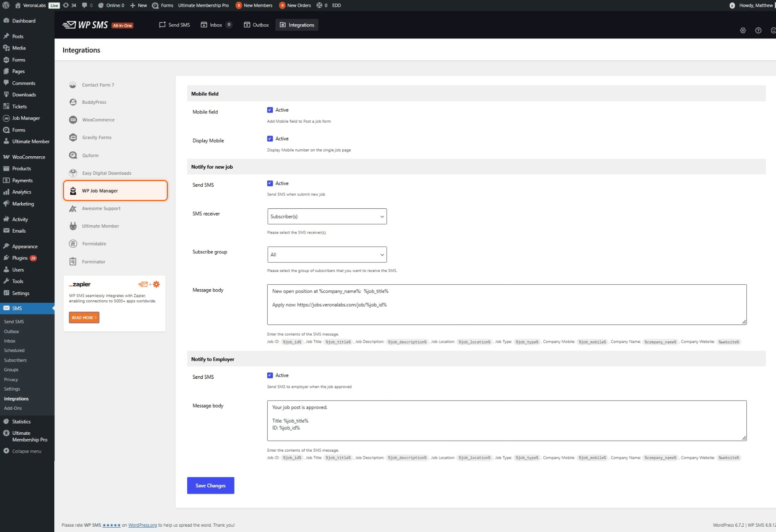Open Groups in the SMS submenu

(x=11, y=370)
